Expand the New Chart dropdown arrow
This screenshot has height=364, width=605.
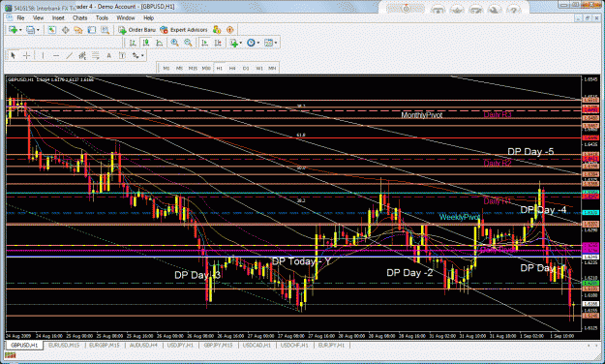pyautogui.click(x=20, y=30)
